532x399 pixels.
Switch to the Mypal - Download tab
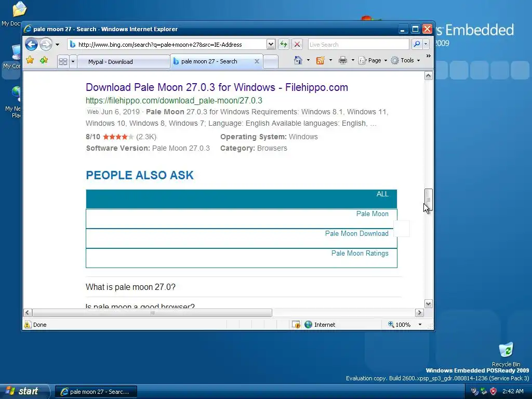point(124,62)
